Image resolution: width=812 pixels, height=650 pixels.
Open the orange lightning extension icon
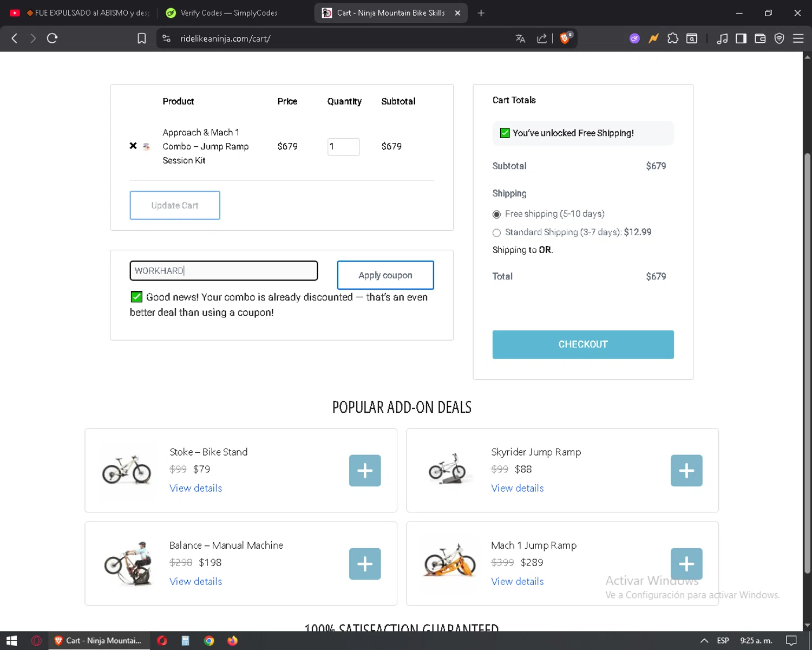pos(654,38)
